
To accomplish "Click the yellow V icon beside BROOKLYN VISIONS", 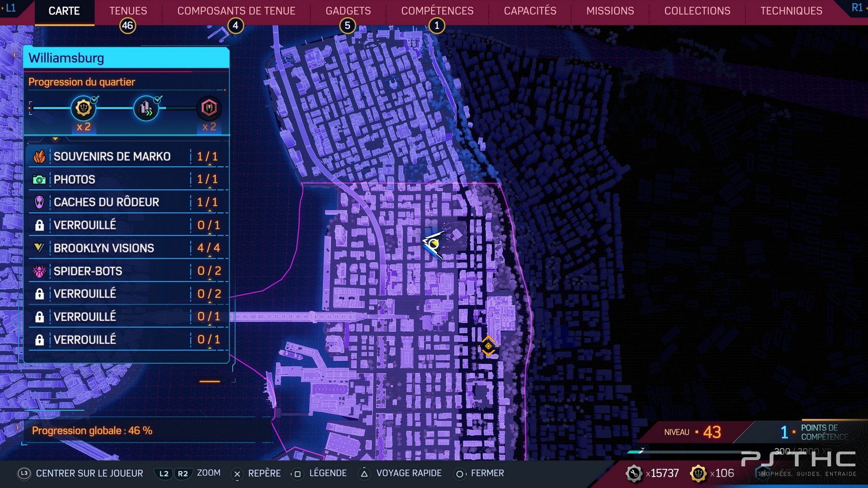I will click(39, 248).
